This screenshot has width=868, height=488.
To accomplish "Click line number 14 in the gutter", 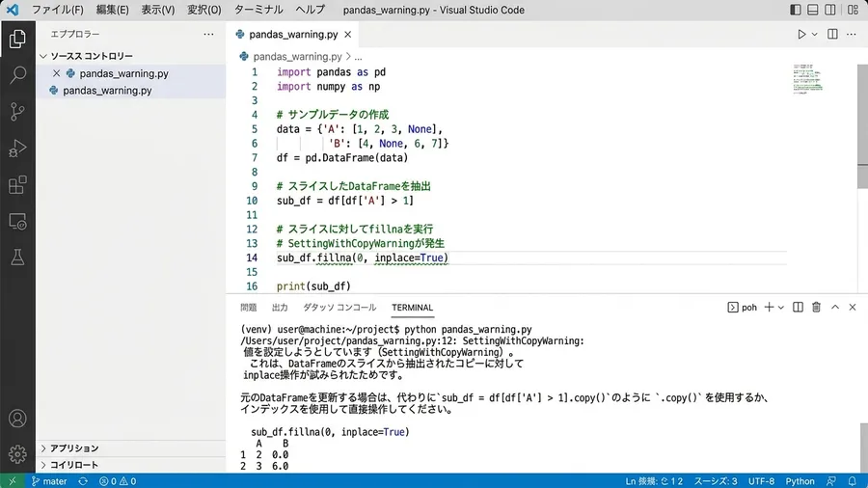I will point(252,258).
